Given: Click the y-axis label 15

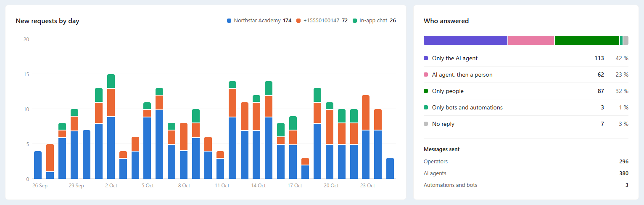Looking at the screenshot, I should pyautogui.click(x=26, y=75).
